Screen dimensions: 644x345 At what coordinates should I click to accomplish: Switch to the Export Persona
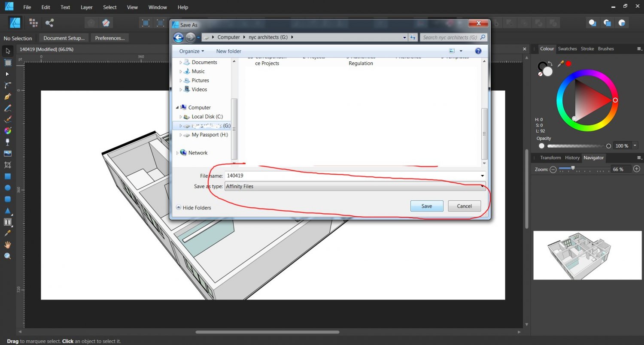pyautogui.click(x=49, y=22)
